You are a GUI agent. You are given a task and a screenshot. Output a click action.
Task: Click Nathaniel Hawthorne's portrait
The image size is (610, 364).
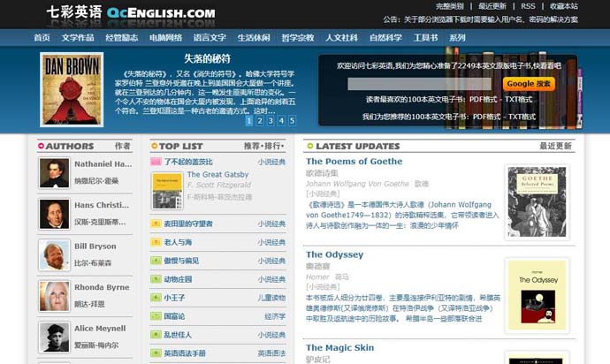54,173
